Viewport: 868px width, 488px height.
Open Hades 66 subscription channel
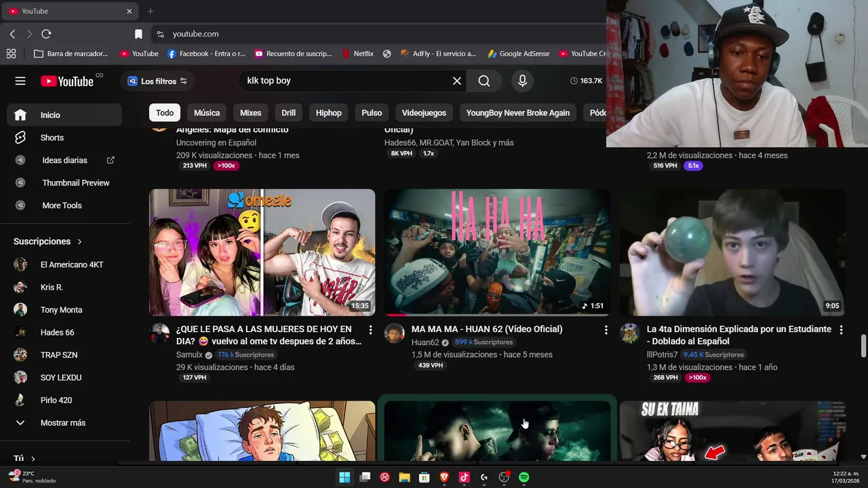pos(64,332)
